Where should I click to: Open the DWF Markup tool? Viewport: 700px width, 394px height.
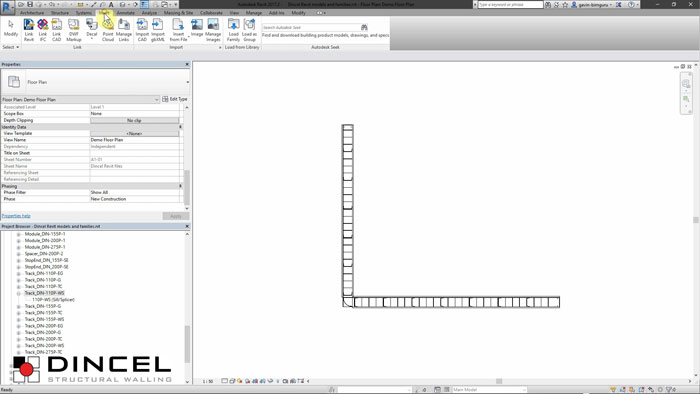[74, 30]
